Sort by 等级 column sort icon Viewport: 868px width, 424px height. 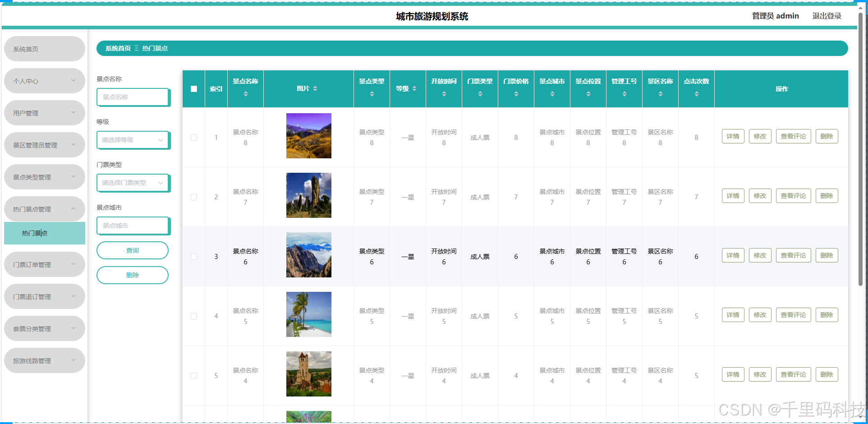414,88
